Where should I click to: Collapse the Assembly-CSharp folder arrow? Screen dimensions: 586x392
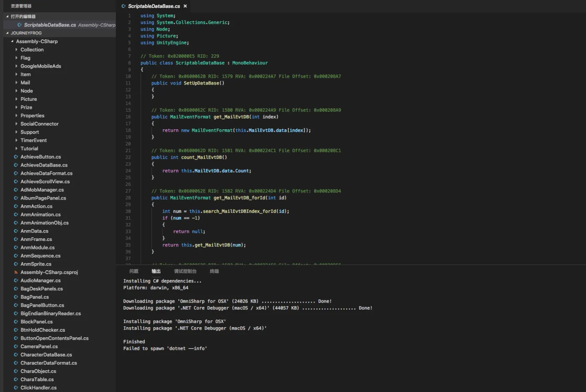(x=12, y=41)
